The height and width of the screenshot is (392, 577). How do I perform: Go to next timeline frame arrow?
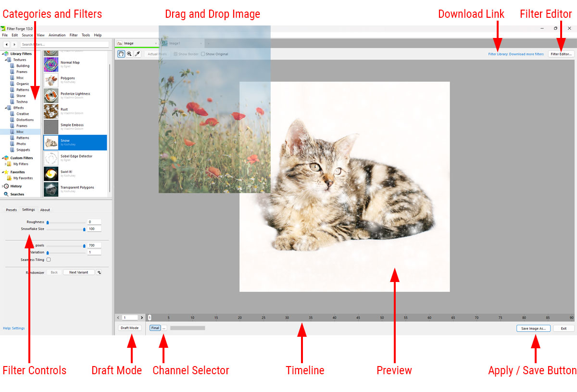click(141, 318)
